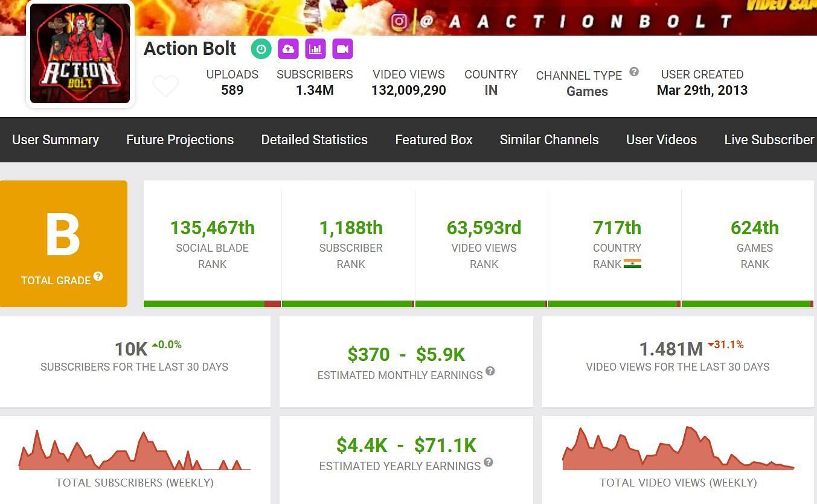Open the User Videos tab
The image size is (817, 504).
661,139
